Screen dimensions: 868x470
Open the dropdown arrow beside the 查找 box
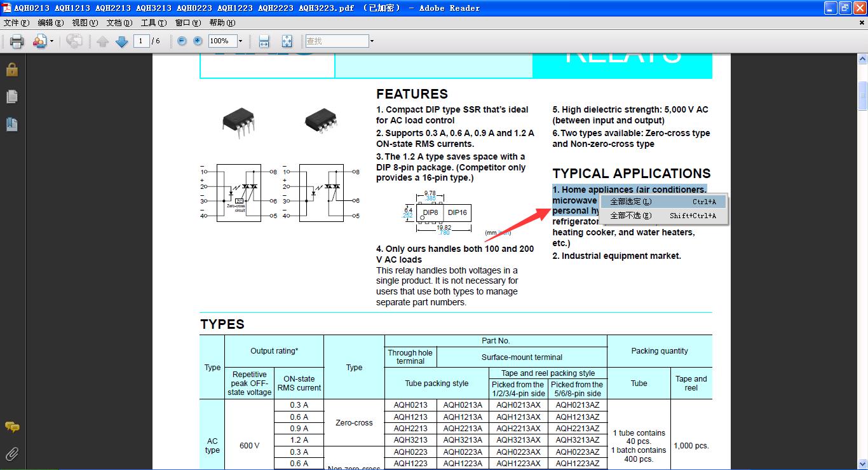coord(372,41)
